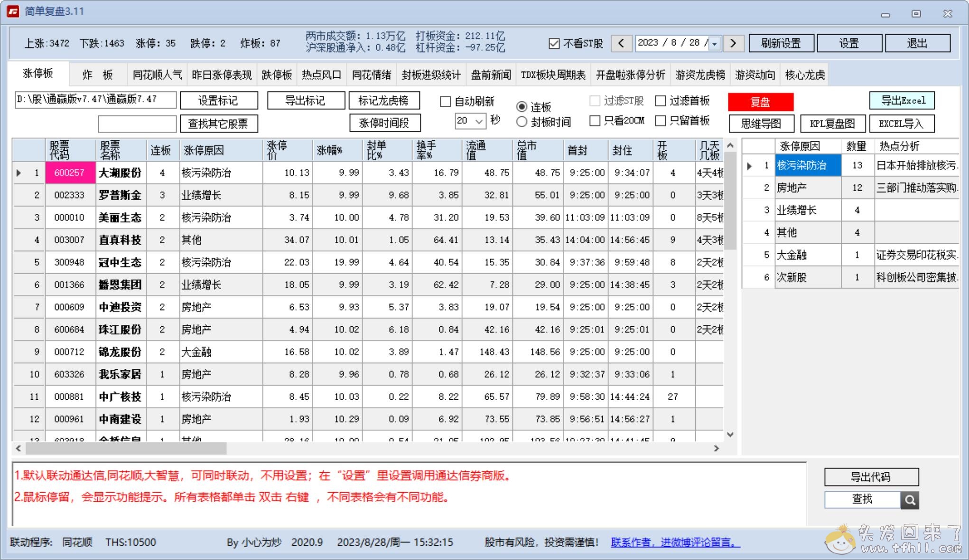Sort by 连板 column header
The height and width of the screenshot is (560, 969).
(x=162, y=150)
